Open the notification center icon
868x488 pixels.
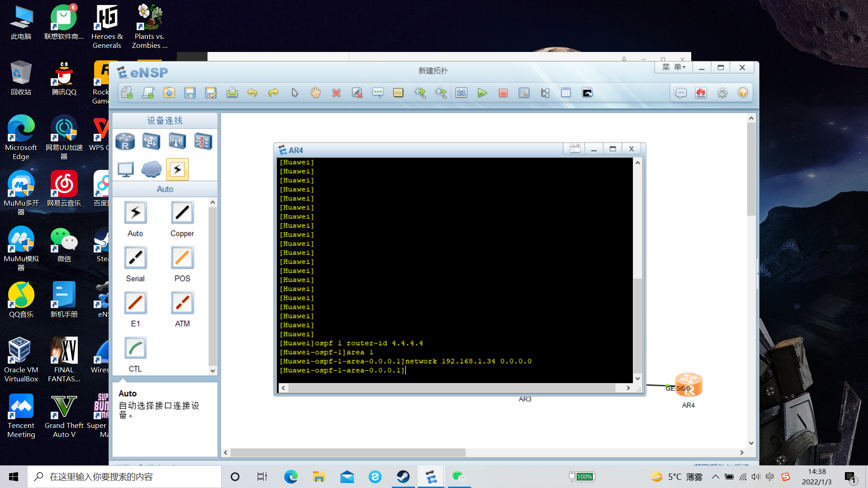(850, 477)
